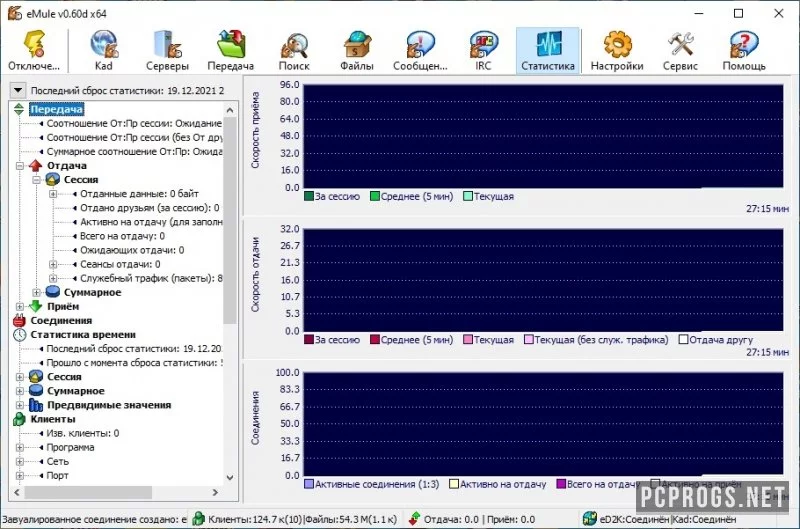
Task: Open the IRC page
Action: tap(483, 50)
